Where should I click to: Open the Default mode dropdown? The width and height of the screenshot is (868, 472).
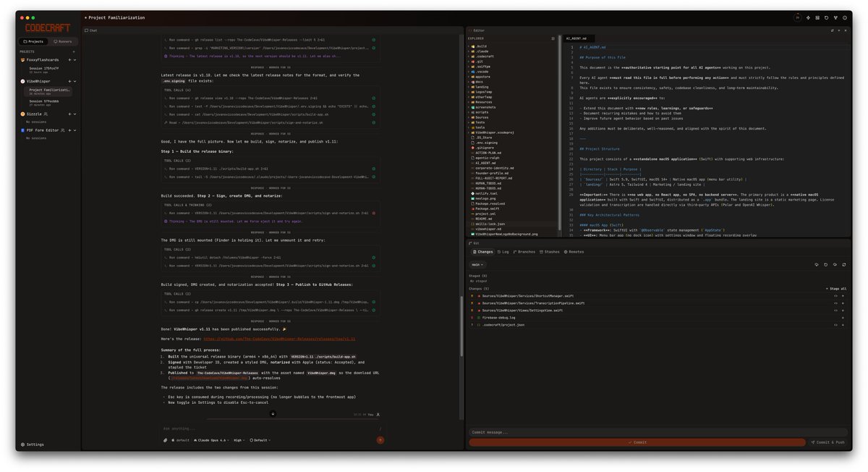click(260, 439)
